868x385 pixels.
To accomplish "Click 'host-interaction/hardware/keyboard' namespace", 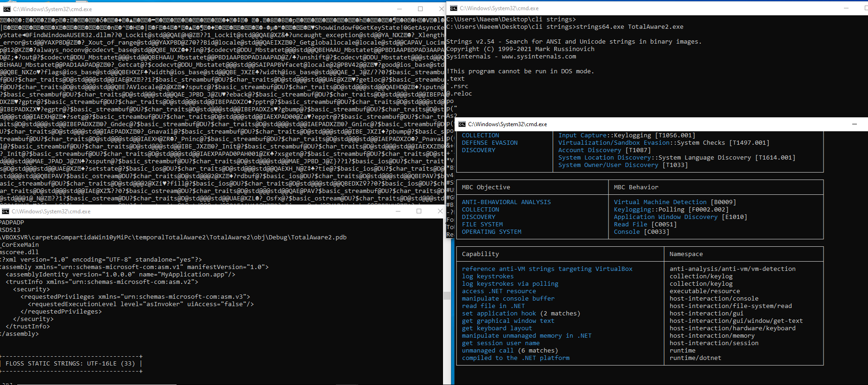I will click(x=733, y=328).
